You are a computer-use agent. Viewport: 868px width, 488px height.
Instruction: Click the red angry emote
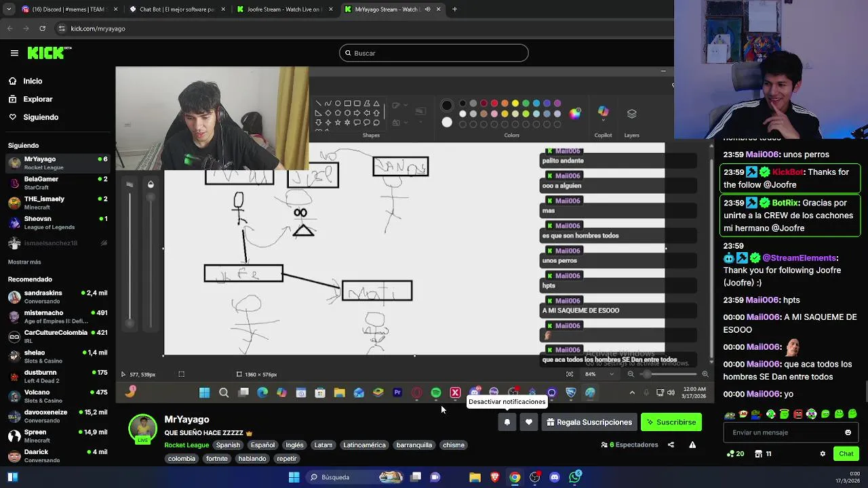797,414
